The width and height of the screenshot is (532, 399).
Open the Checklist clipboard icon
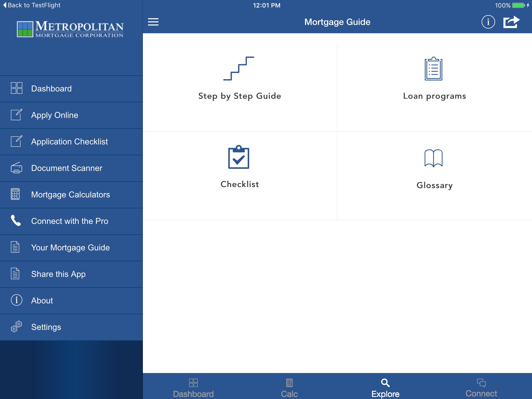(x=239, y=157)
